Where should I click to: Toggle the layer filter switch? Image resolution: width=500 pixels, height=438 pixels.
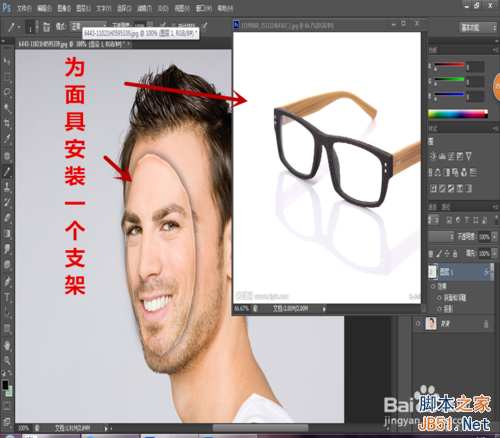tap(497, 220)
